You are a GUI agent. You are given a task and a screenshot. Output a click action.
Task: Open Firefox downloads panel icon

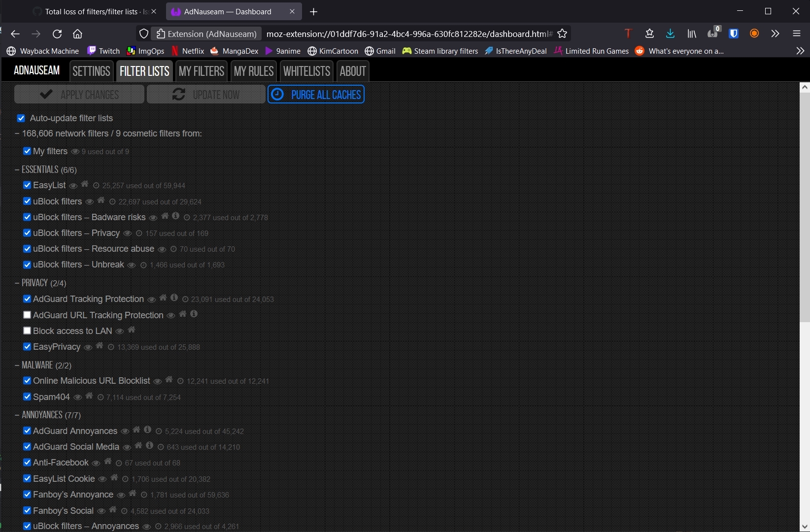click(670, 33)
